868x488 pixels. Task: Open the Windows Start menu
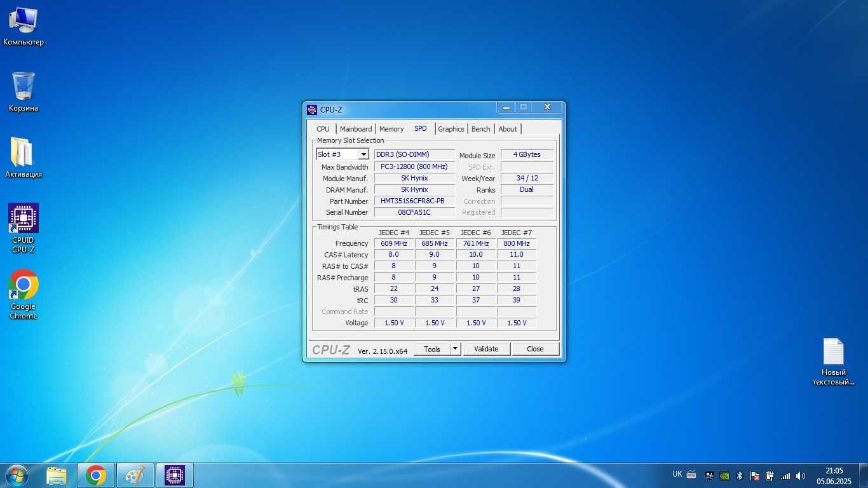17,475
